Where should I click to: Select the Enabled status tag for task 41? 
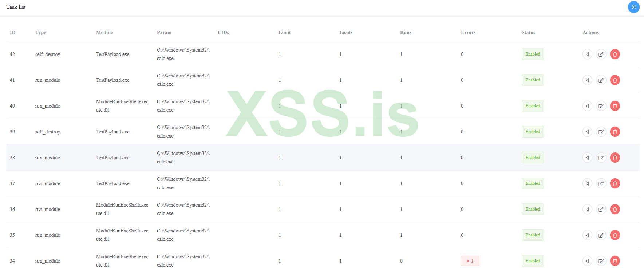point(533,80)
